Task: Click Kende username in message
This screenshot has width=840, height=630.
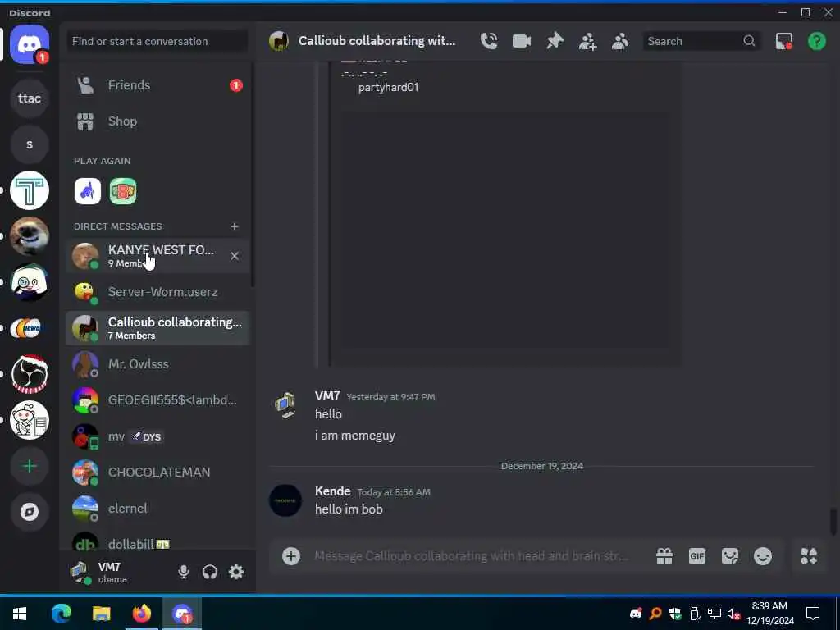Action: [x=333, y=491]
